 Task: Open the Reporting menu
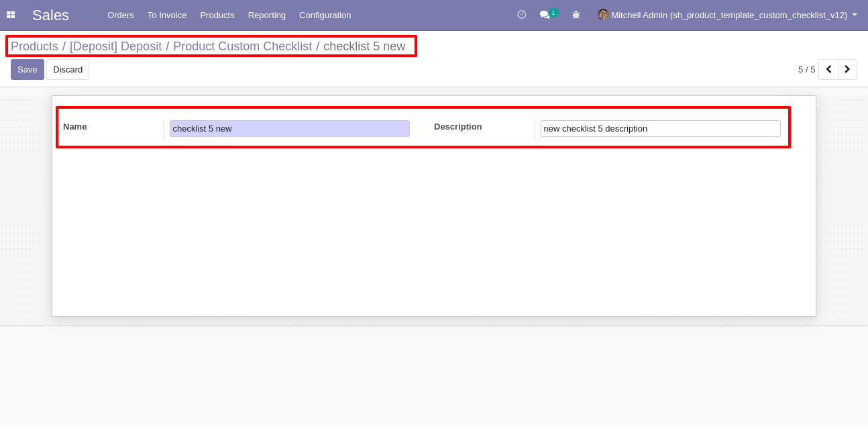click(x=267, y=15)
